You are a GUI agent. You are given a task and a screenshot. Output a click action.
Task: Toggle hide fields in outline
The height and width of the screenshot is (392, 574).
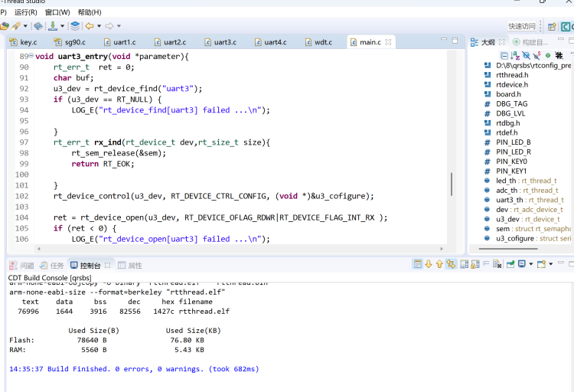pos(527,55)
